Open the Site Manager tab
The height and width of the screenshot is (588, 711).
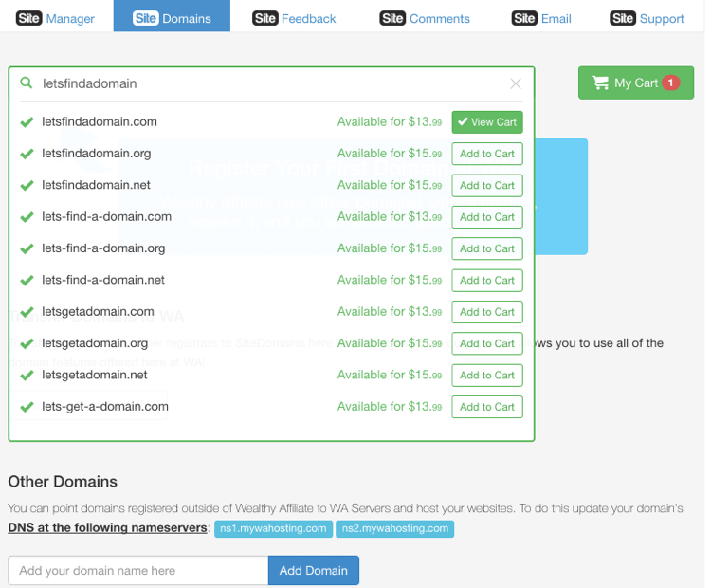pos(55,18)
